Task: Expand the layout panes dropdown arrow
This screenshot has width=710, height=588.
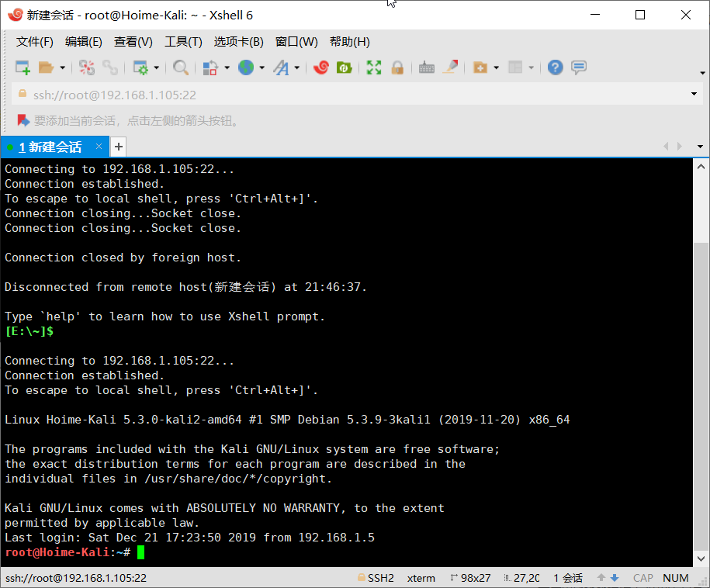Action: point(531,68)
